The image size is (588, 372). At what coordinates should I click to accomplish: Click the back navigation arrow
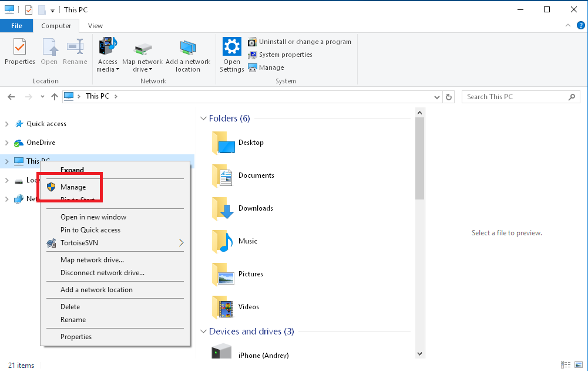click(x=11, y=96)
